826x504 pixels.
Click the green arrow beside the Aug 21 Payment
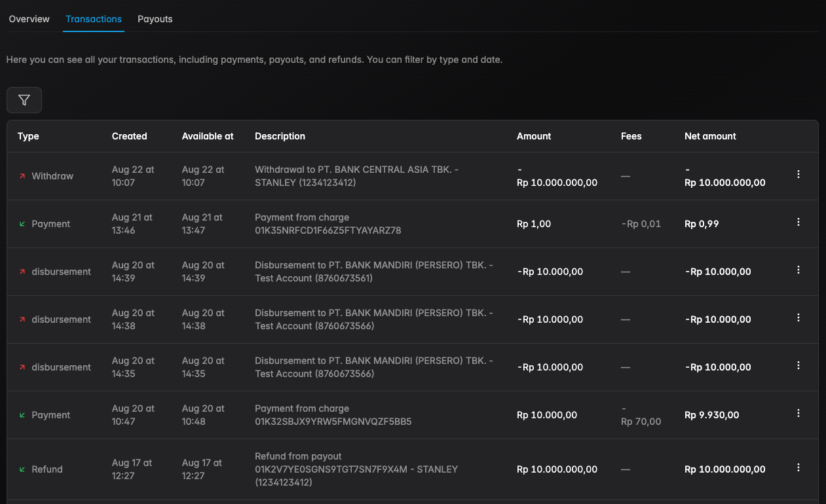pyautogui.click(x=22, y=223)
